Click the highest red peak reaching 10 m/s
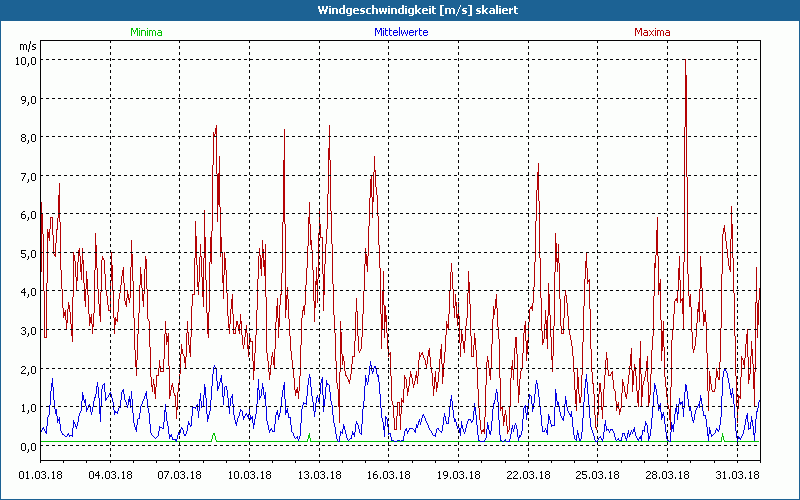Viewport: 800px width, 500px height. [685, 62]
